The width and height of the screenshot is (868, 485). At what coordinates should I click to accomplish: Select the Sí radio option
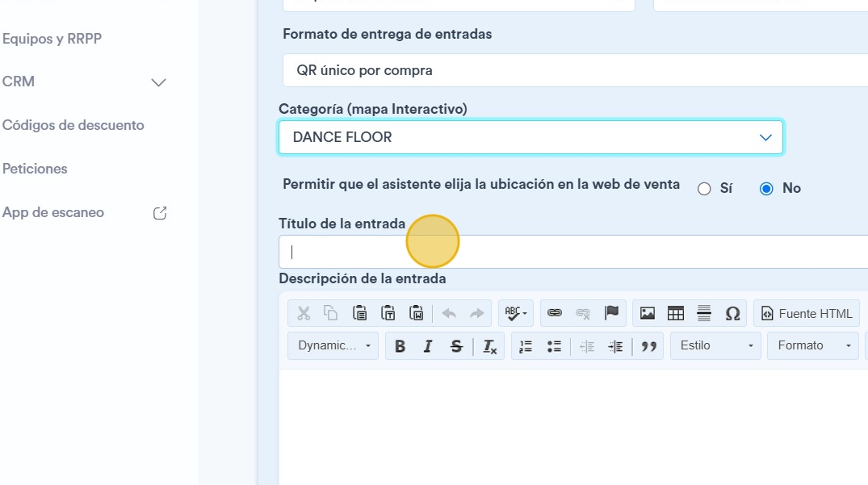(x=704, y=189)
